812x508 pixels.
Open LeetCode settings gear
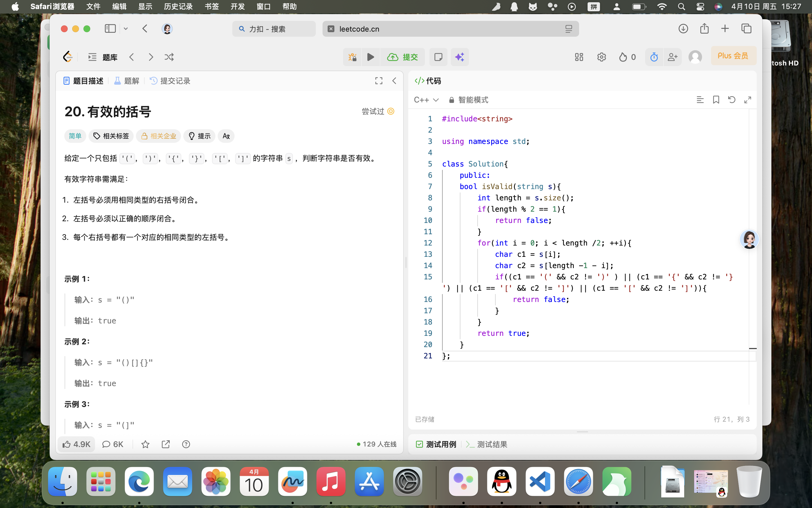click(601, 57)
